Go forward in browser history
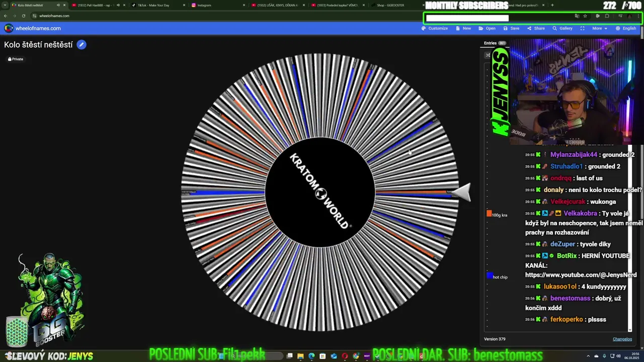 point(14,16)
